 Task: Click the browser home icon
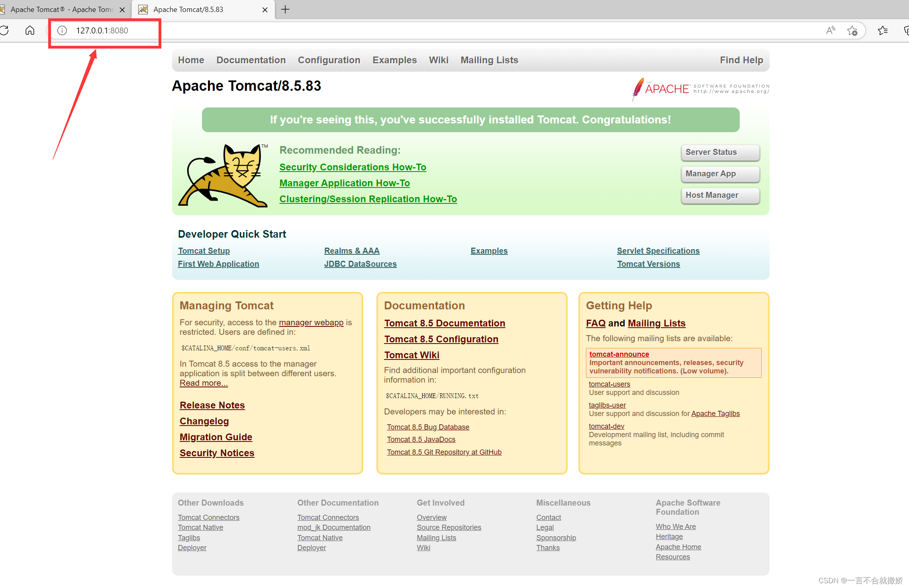pos(30,30)
